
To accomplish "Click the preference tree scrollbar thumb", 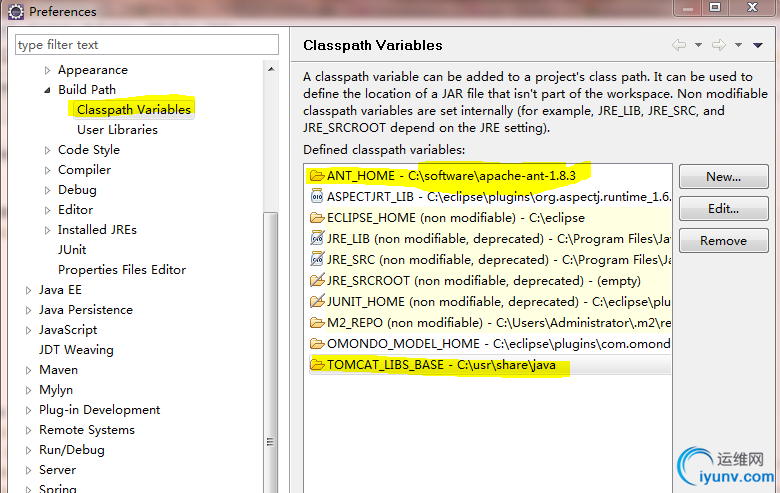I will 271,353.
